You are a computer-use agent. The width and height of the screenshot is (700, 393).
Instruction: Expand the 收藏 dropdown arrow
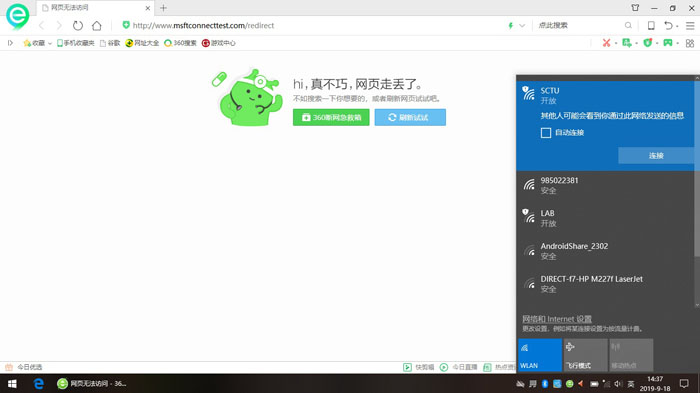50,43
